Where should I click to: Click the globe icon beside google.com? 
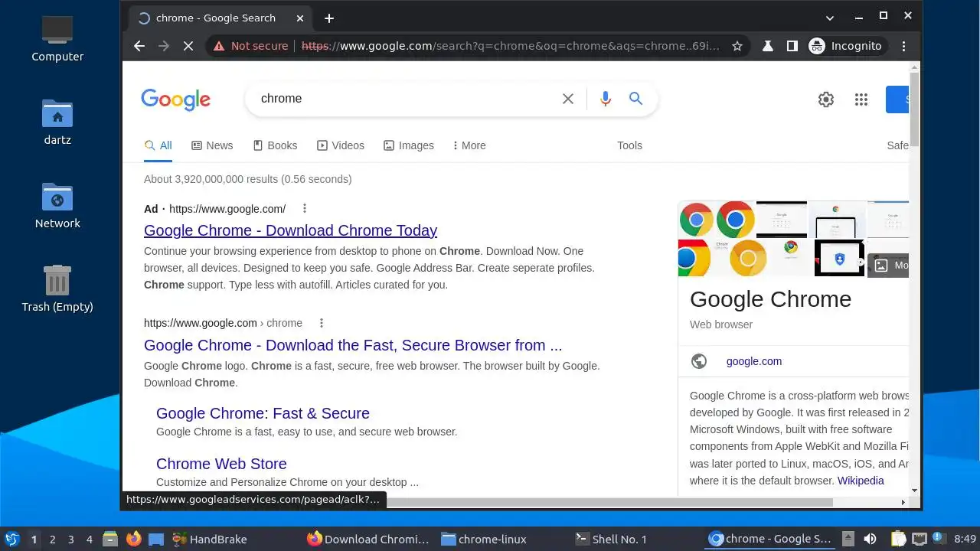point(699,361)
